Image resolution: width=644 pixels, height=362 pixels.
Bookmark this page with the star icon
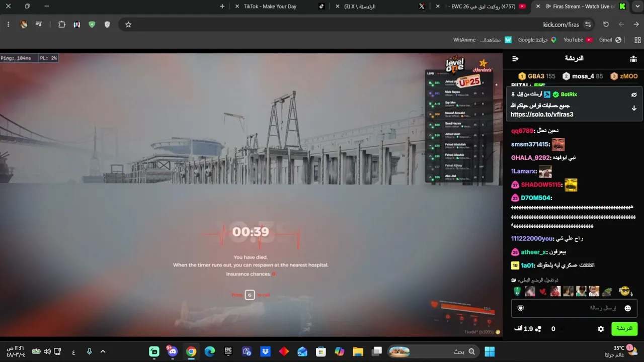[x=128, y=24]
